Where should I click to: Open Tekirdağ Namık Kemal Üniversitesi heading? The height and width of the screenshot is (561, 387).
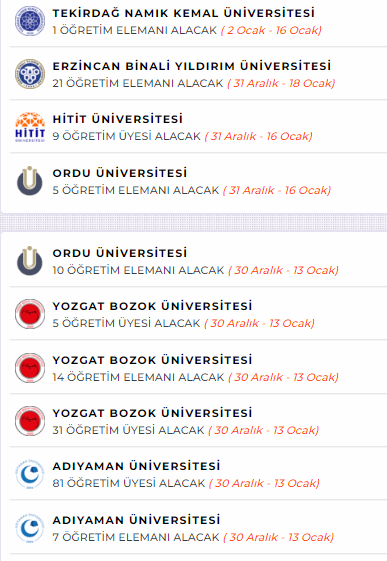coord(183,13)
